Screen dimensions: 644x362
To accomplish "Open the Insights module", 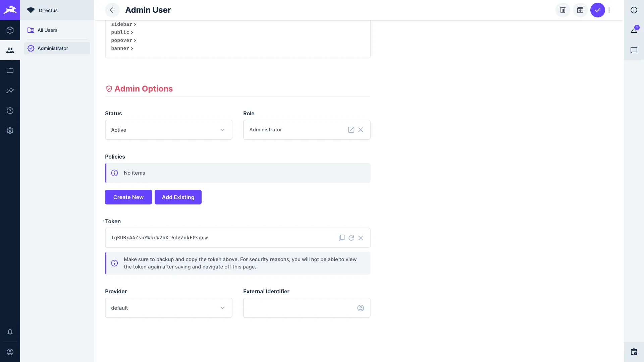I will coord(10,90).
